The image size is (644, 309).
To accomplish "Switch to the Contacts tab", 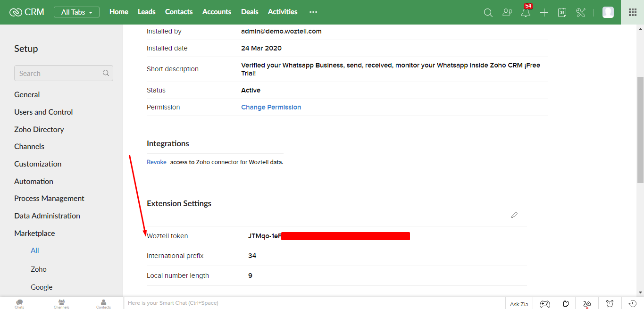I will [x=179, y=12].
